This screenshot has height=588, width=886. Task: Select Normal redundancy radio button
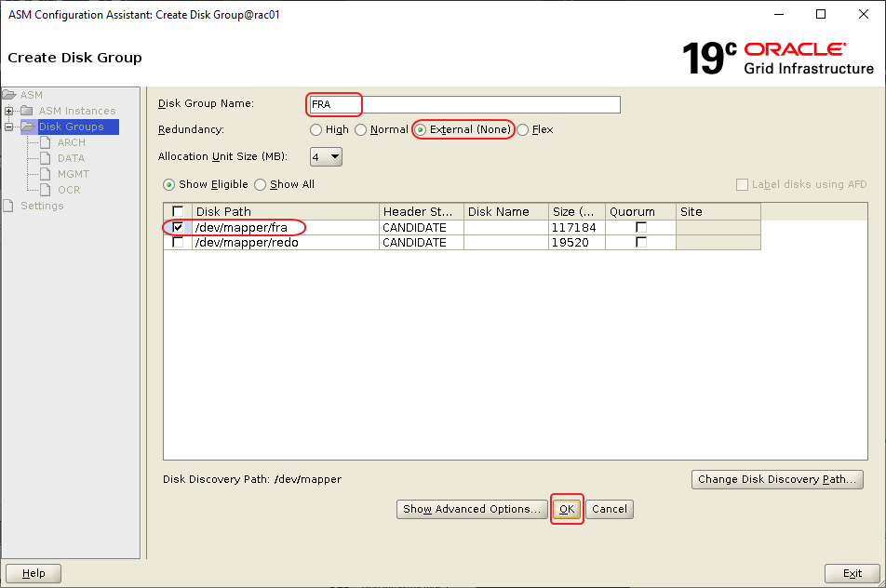(360, 130)
